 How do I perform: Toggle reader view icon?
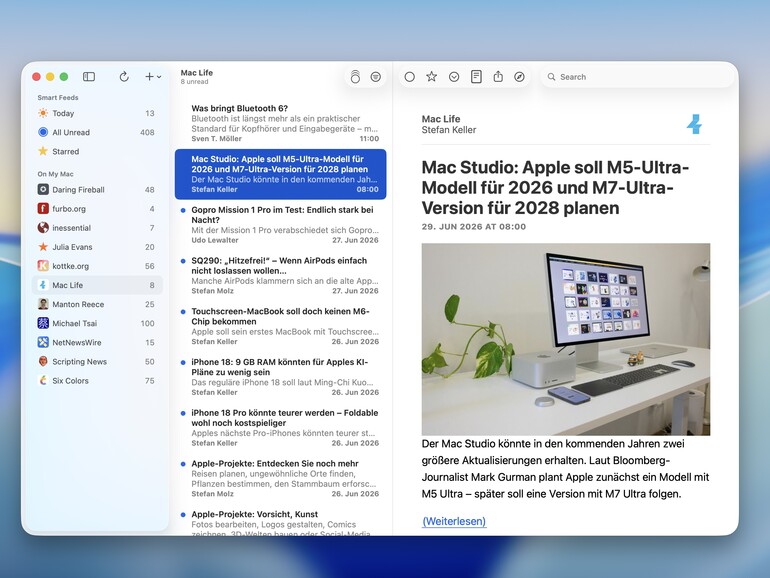pyautogui.click(x=476, y=77)
